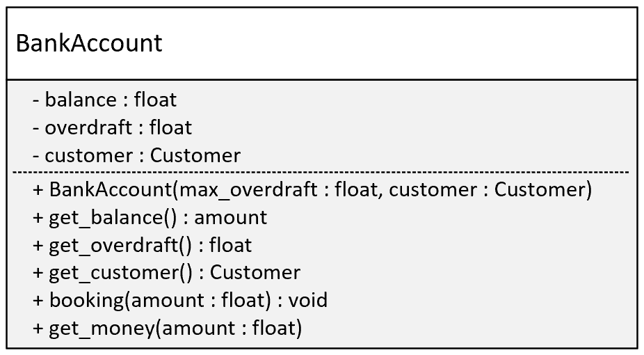Select the get_money(amount : float) method
The width and height of the screenshot is (644, 355).
pos(168,329)
